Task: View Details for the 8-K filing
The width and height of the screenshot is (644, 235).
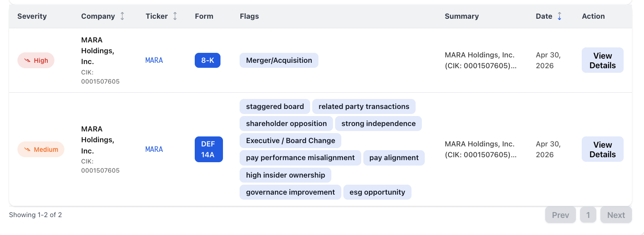Action: 602,60
